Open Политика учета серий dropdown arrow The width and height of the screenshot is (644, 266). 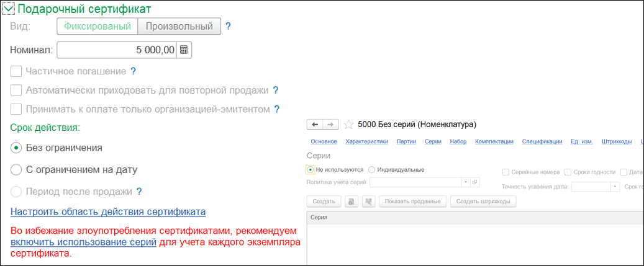(x=466, y=182)
